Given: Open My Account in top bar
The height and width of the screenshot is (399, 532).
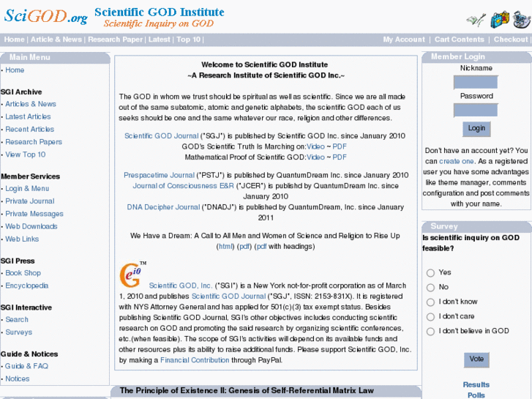Looking at the screenshot, I should (404, 40).
